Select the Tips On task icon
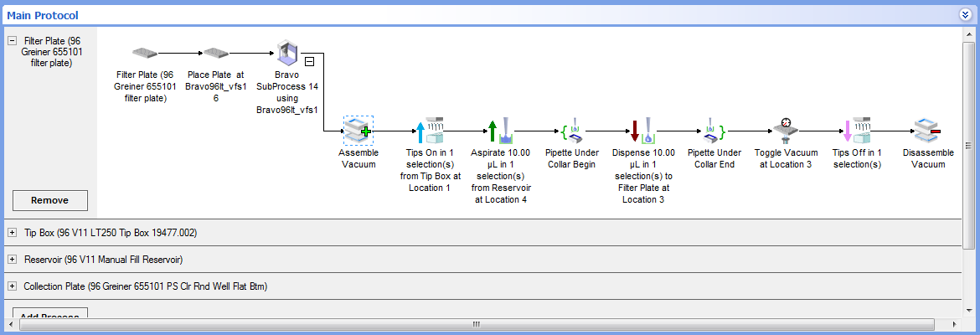The image size is (980, 335). [429, 131]
